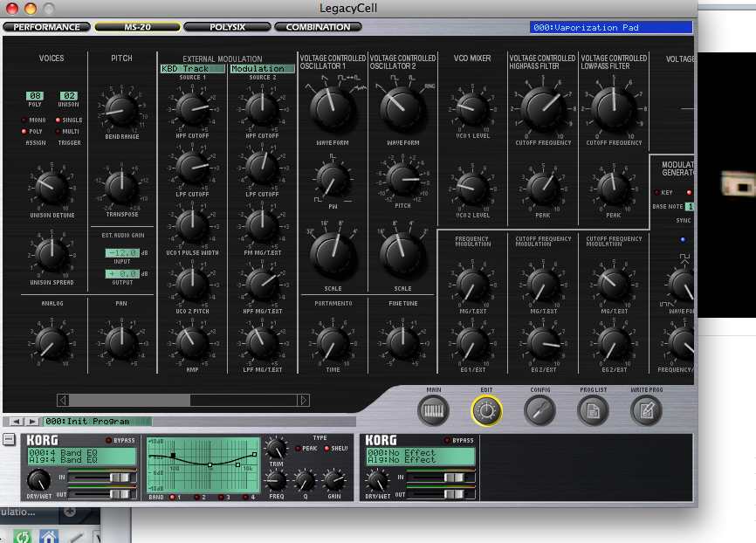Click the home icon in background window
Viewport: 756px width, 543px height.
coord(49,536)
